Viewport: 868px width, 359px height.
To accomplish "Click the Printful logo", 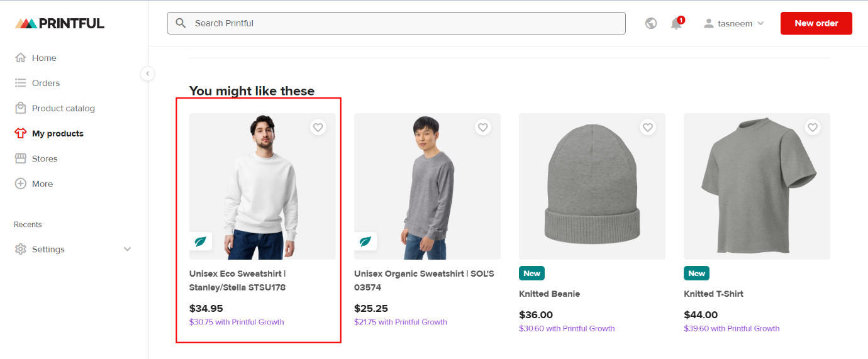I will (x=60, y=23).
